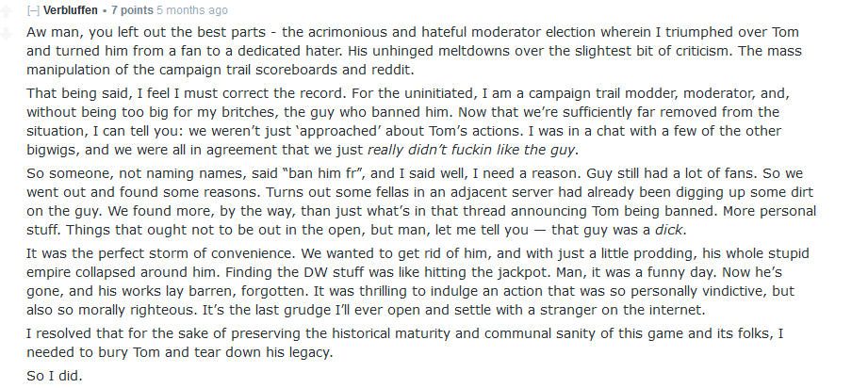The height and width of the screenshot is (388, 868).
Task: Upvote Verbluffen's comment
Action: click(7, 12)
